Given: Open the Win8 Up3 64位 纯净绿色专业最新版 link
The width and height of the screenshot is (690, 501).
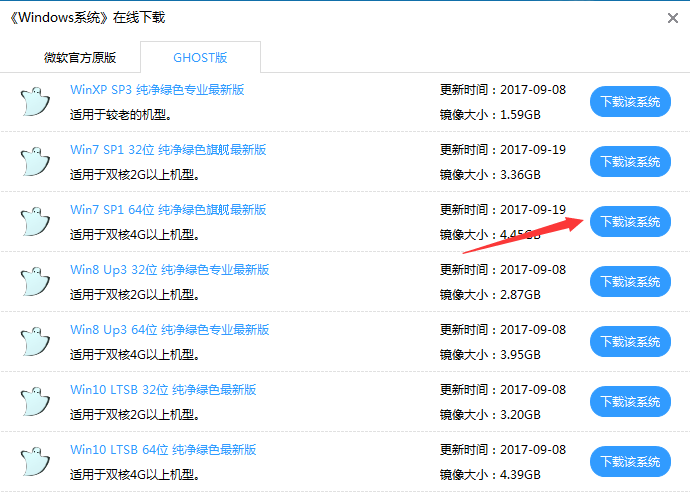Looking at the screenshot, I should click(x=169, y=330).
